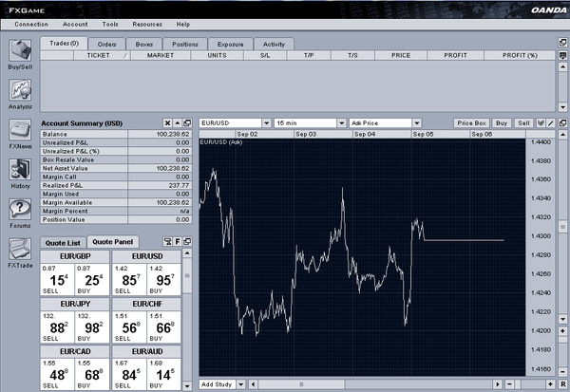Switch to the Activity tab
The height and width of the screenshot is (392, 570).
274,44
